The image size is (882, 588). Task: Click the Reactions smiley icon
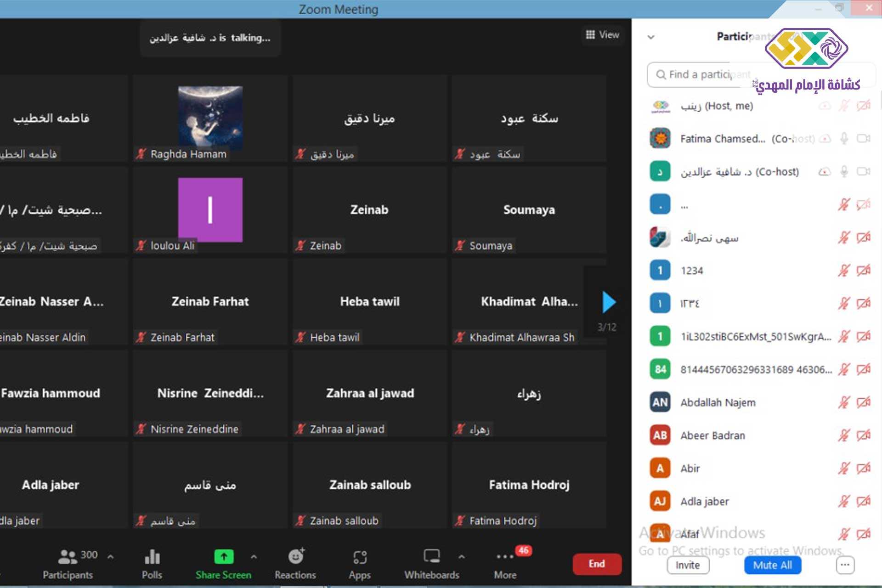(x=295, y=557)
